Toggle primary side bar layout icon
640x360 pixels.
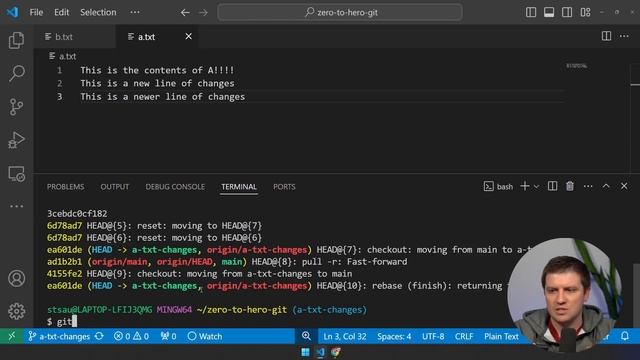point(531,12)
